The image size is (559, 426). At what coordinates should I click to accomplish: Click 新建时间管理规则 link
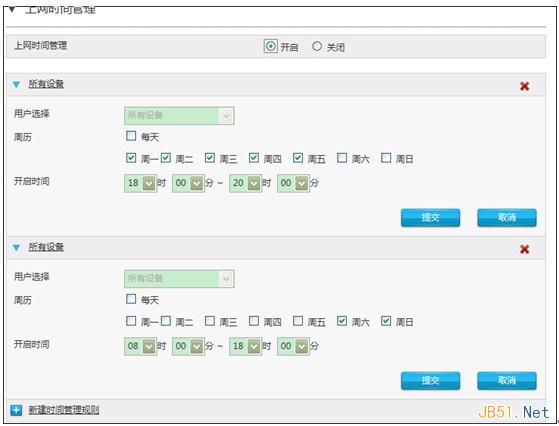pyautogui.click(x=64, y=410)
